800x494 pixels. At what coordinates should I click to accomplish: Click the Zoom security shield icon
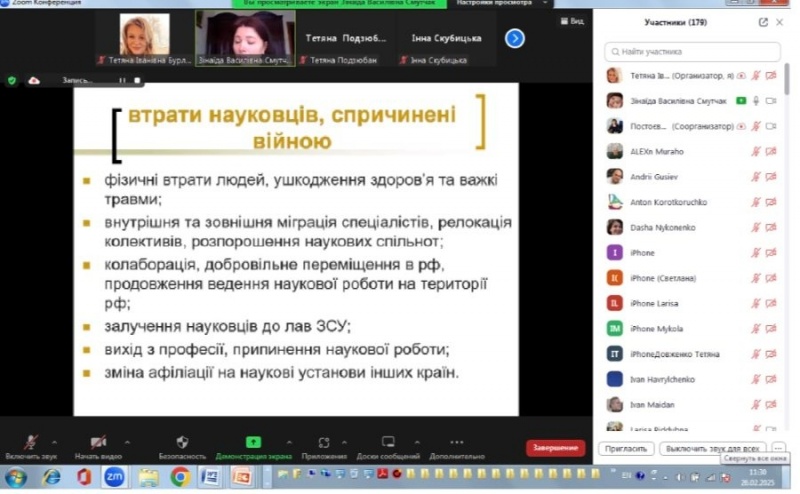[x=182, y=442]
